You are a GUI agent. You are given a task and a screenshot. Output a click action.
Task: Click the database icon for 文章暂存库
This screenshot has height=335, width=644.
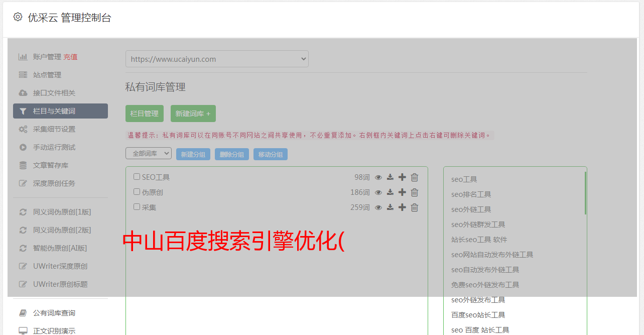click(23, 165)
